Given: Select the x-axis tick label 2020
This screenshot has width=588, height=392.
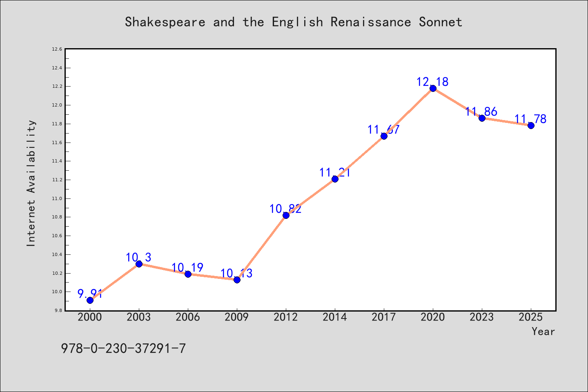Looking at the screenshot, I should coord(433,317).
